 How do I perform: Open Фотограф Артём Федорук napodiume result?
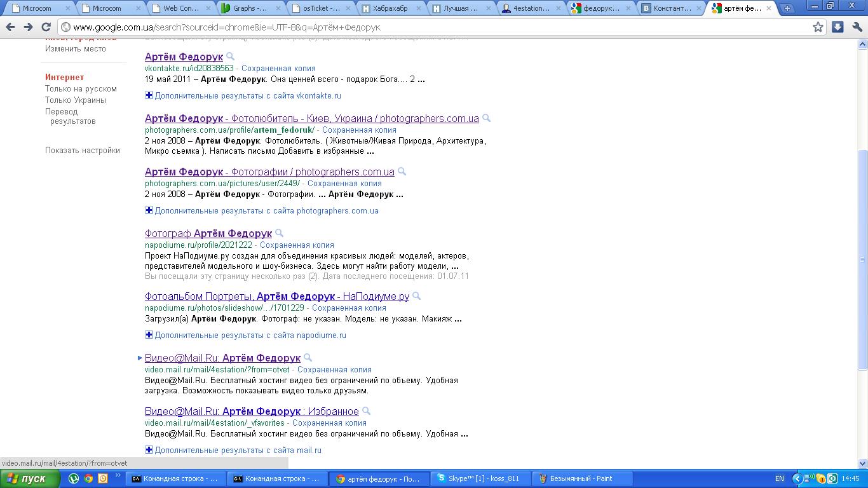[208, 233]
